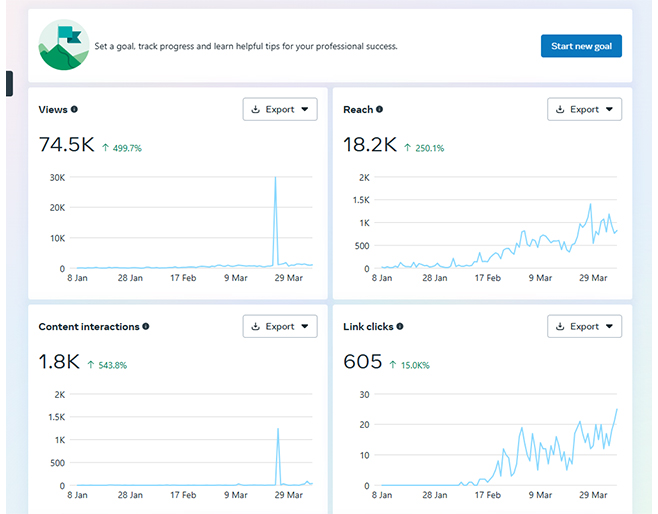Expand the Content interactions Export dropdown
The width and height of the screenshot is (658, 514).
point(280,326)
